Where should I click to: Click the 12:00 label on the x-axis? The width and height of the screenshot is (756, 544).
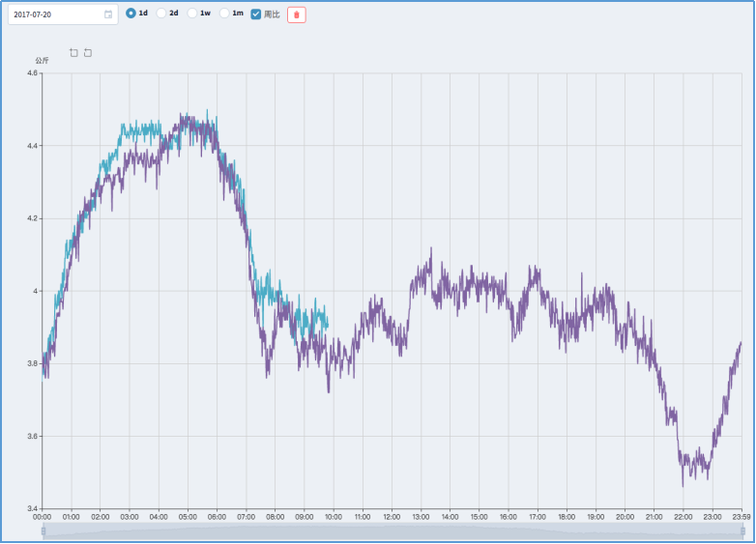point(392,517)
